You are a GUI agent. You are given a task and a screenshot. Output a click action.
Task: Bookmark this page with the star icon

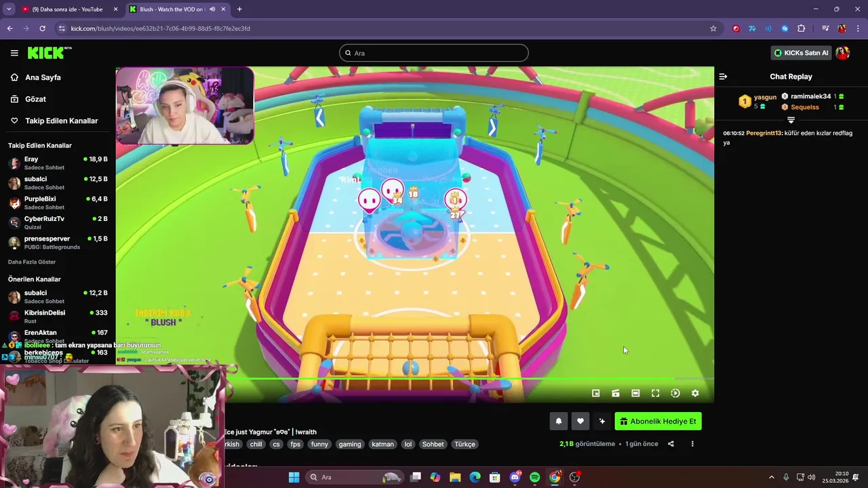coord(713,28)
